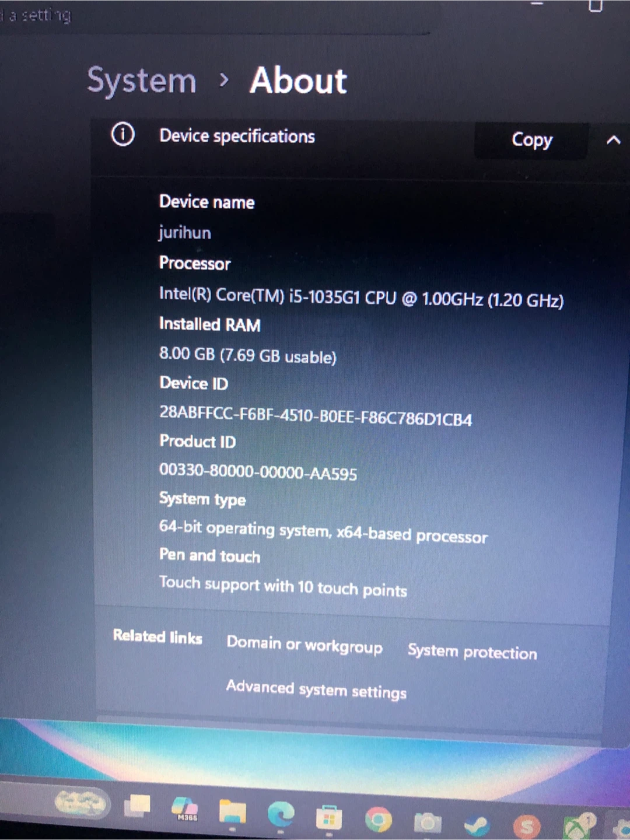This screenshot has height=840, width=630.
Task: Launch Microsoft 365 from the taskbar
Action: click(x=185, y=808)
